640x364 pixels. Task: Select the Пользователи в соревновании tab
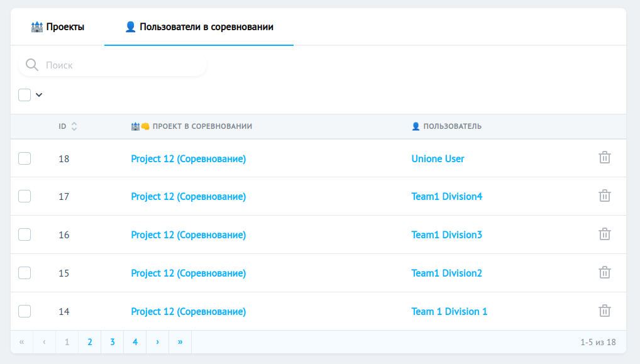pyautogui.click(x=199, y=26)
